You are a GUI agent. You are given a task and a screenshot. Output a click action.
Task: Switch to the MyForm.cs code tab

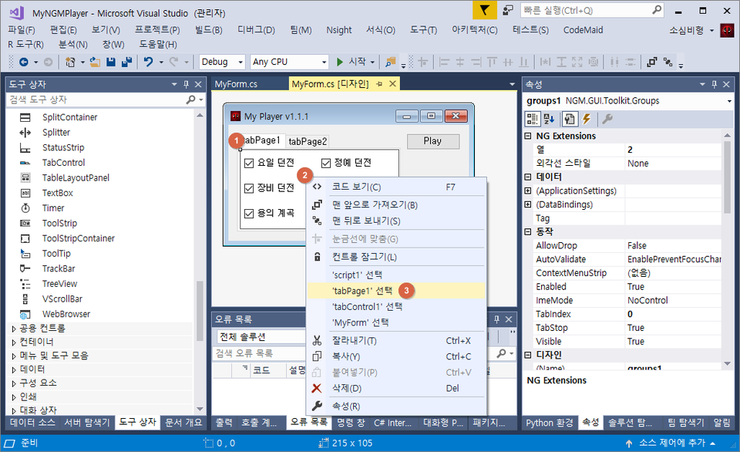[236, 84]
